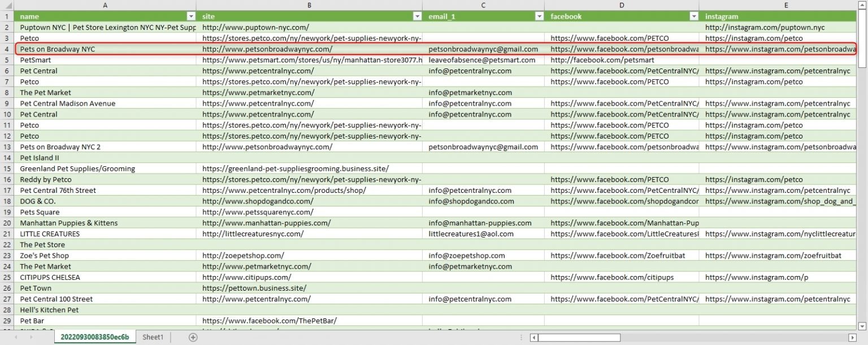This screenshot has width=868, height=345.
Task: Select column A header
Action: point(105,5)
